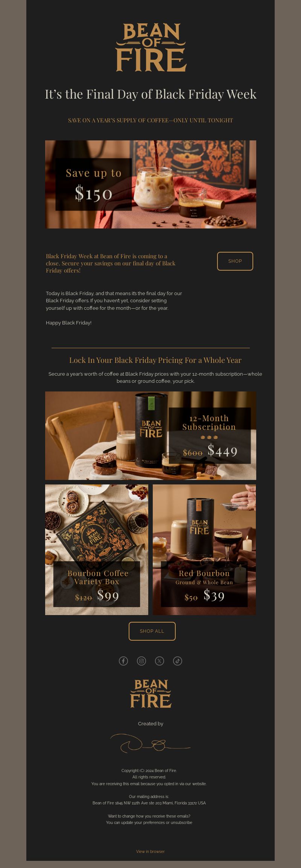Click the Final Day of Black Friday headline
This screenshot has width=301, height=868.
pos(150,94)
